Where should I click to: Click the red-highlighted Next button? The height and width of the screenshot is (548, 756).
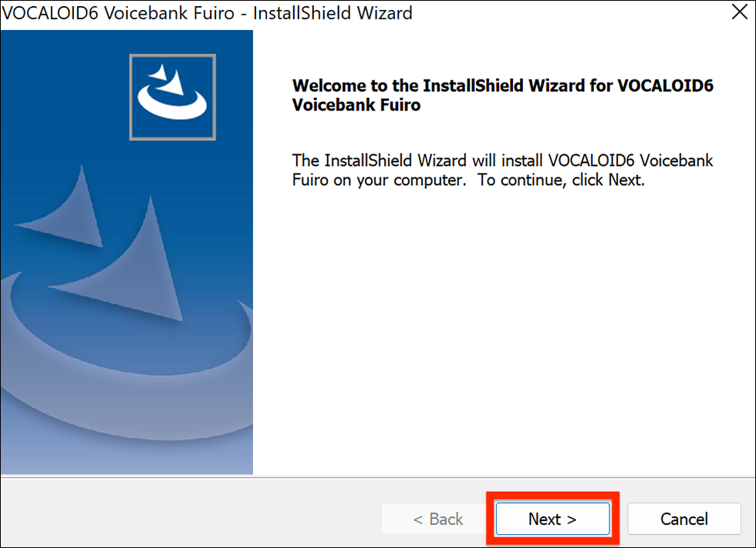pyautogui.click(x=552, y=519)
